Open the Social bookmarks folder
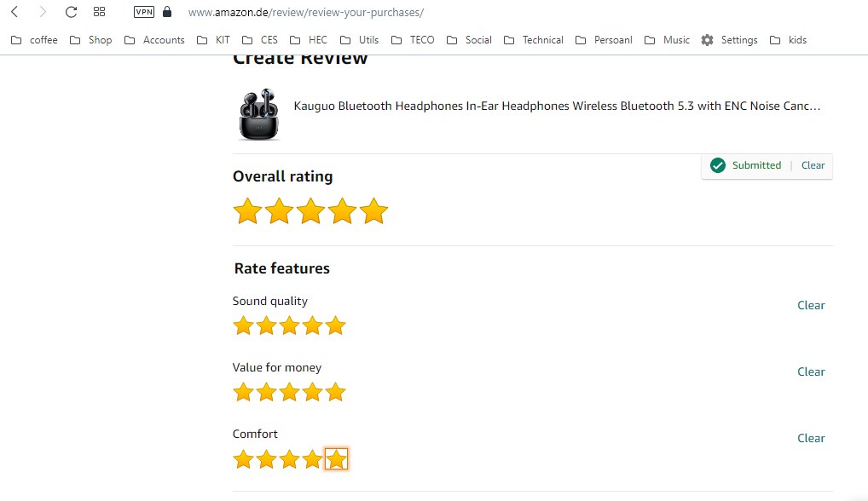This screenshot has width=868, height=501. pyautogui.click(x=469, y=40)
